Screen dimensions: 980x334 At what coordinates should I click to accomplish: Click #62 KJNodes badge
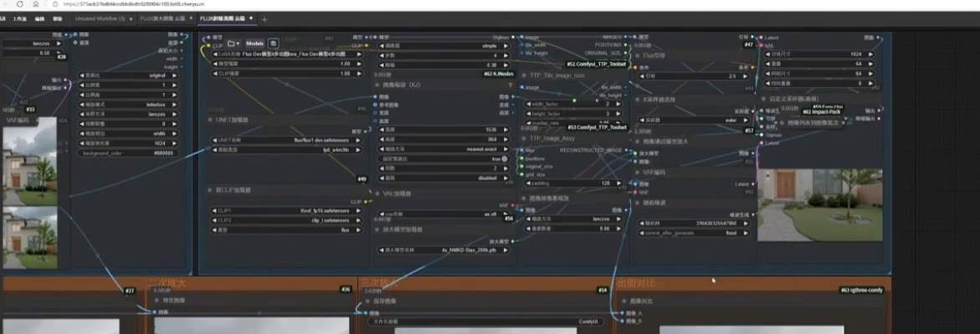tap(497, 74)
